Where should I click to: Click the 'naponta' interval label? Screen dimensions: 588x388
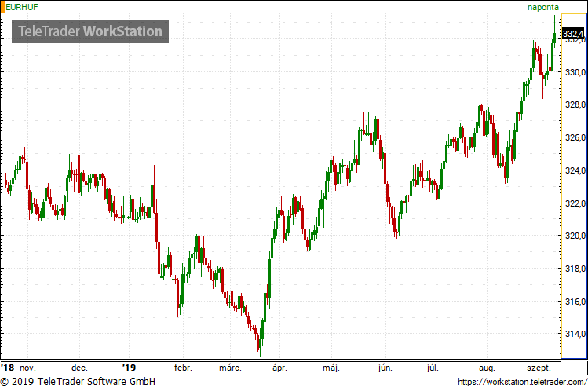pos(543,7)
